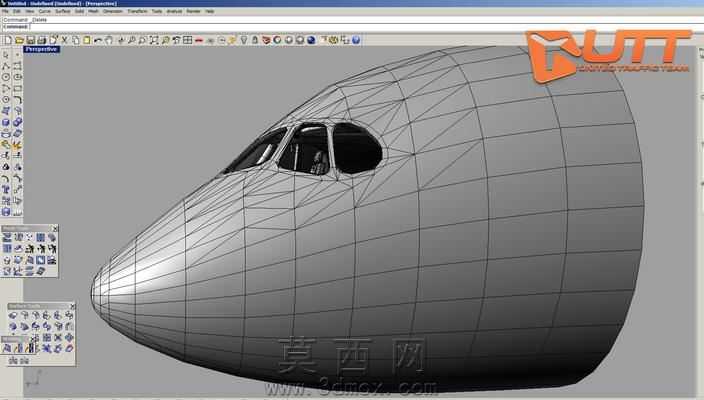Select the arrow pointer Select tool
Screen dimensions: 704x400
(x=6, y=55)
